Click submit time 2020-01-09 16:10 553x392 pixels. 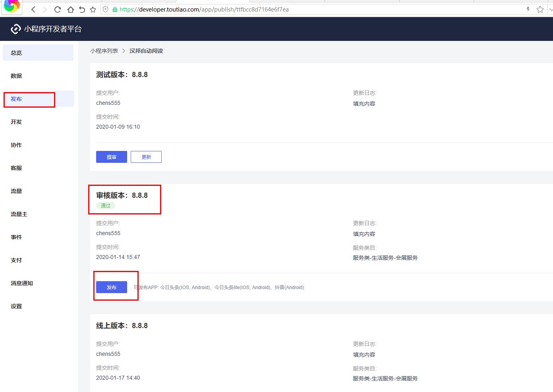[118, 127]
